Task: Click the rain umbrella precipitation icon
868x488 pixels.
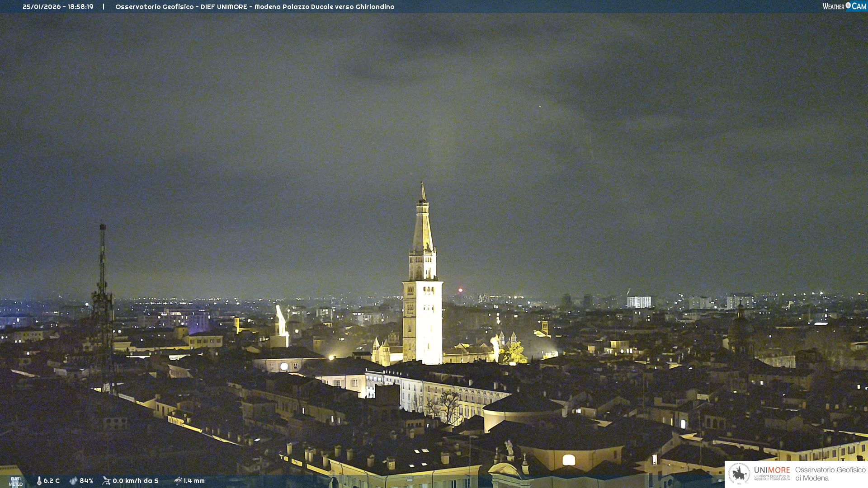Action: point(178,481)
